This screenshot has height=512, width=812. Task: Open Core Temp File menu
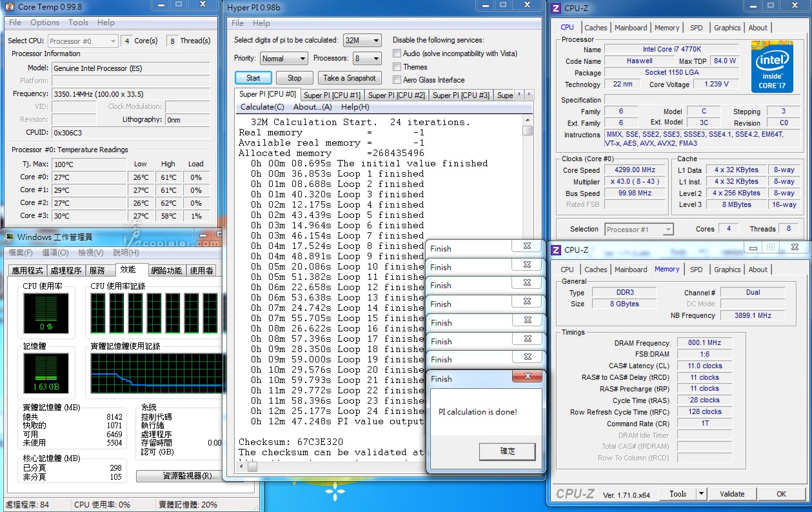tap(15, 23)
